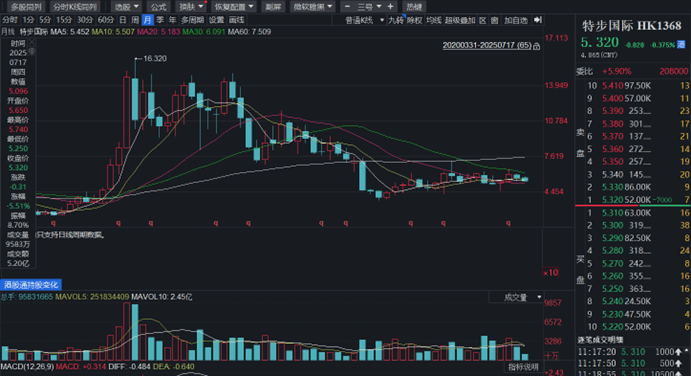691x376 pixels.
Task: Click the 加自选 add to watchlist button
Action: point(516,20)
